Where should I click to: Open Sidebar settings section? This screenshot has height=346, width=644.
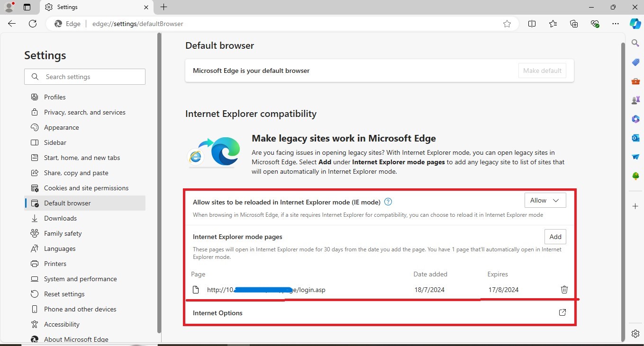85,142
